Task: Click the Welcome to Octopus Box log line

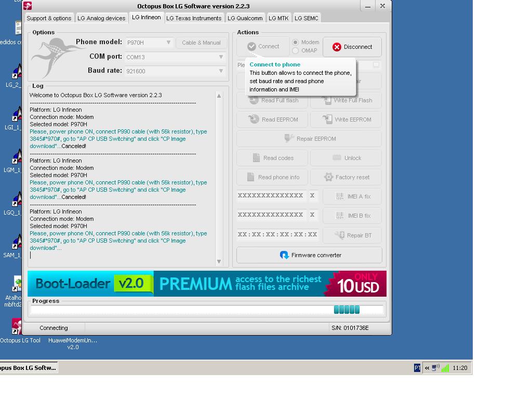Action: [96, 96]
